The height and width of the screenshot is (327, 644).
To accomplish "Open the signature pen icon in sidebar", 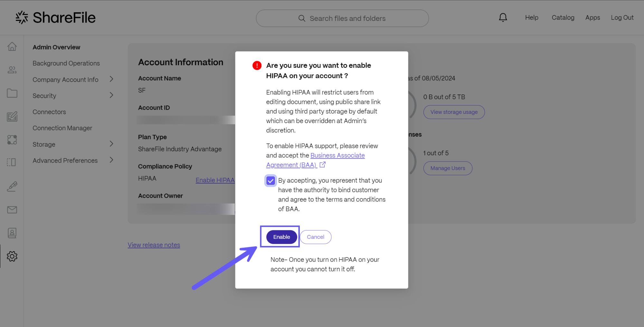I will pos(12,186).
